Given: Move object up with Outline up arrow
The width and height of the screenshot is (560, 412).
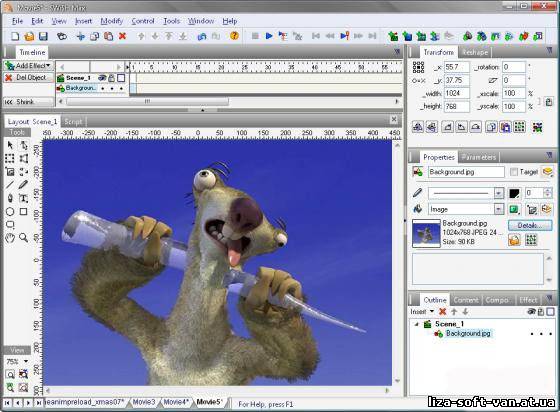Looking at the screenshot, I should [x=454, y=312].
